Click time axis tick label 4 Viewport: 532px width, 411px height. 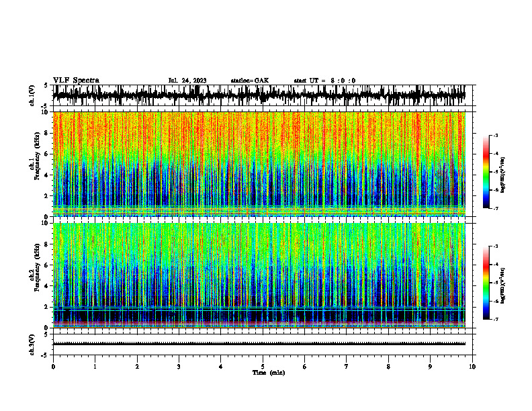tap(221, 367)
